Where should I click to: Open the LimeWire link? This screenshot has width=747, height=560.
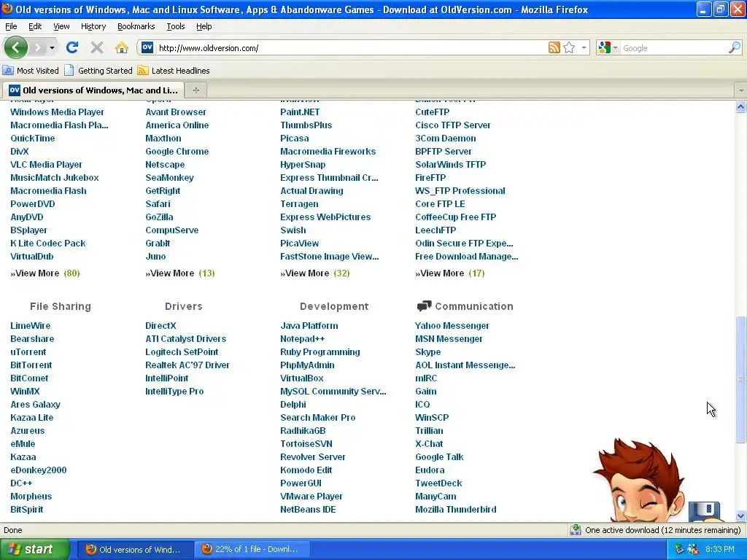click(30, 326)
